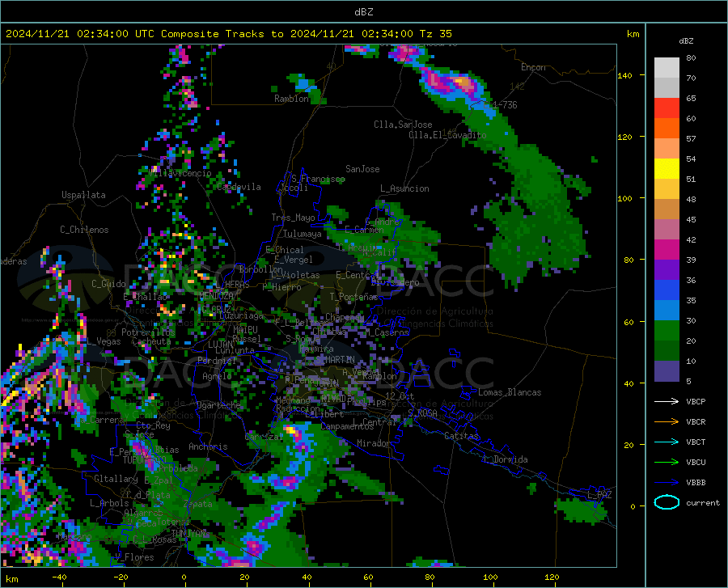Click the '-20' tick on the horizontal axis
728x588 pixels.
pyautogui.click(x=121, y=577)
